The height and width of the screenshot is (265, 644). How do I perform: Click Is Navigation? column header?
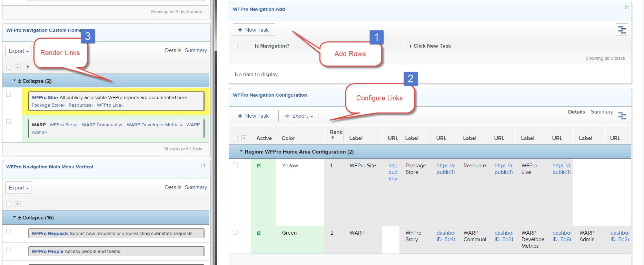[272, 46]
